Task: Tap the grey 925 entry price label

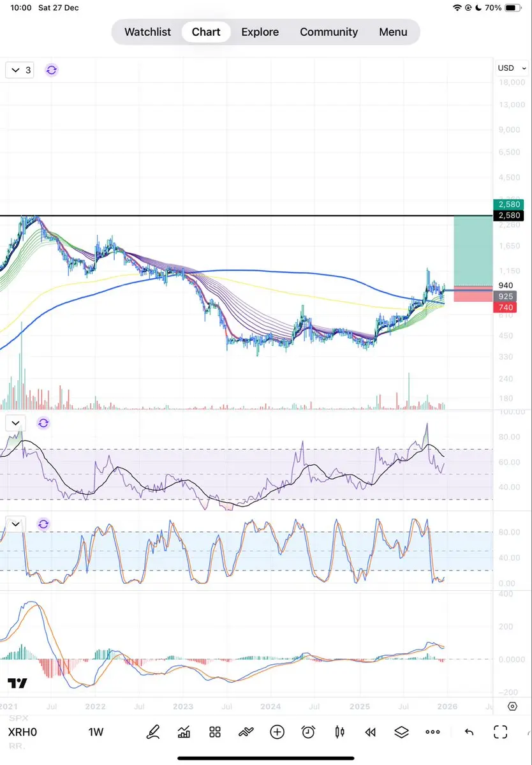Action: [x=506, y=297]
